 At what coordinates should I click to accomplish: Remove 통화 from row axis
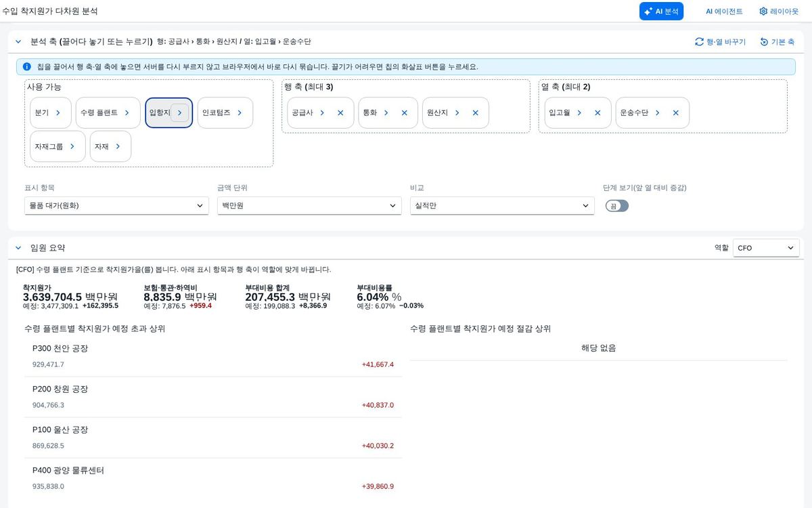coord(405,113)
